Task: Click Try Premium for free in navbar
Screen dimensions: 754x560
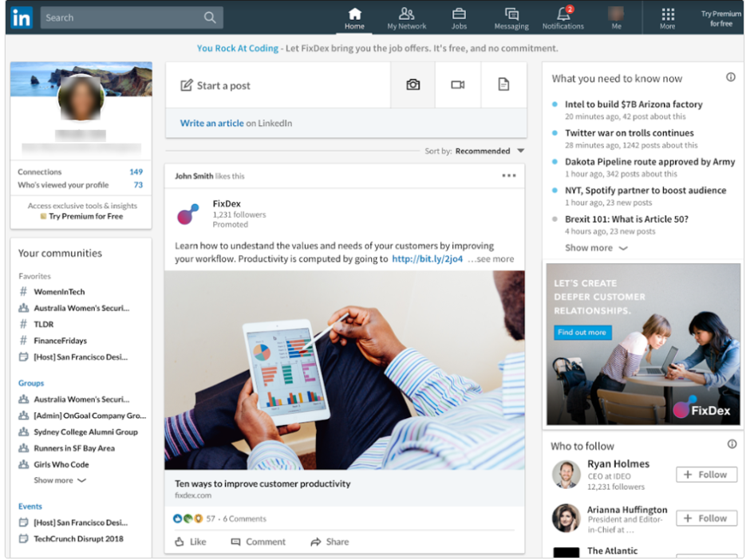Action: pos(720,18)
